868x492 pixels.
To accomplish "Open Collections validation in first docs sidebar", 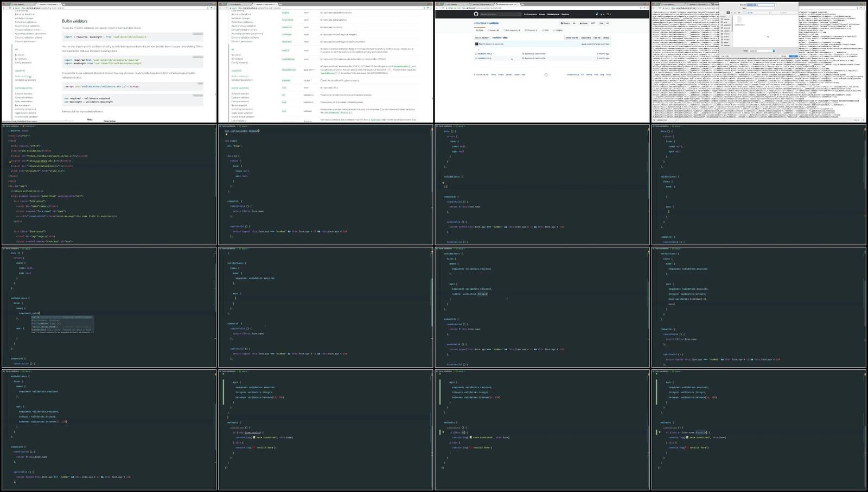I will [x=26, y=22].
